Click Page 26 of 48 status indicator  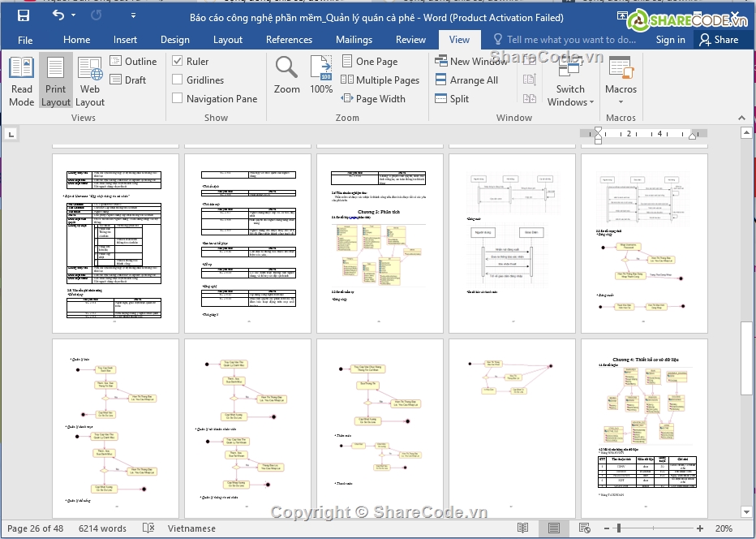(x=35, y=528)
